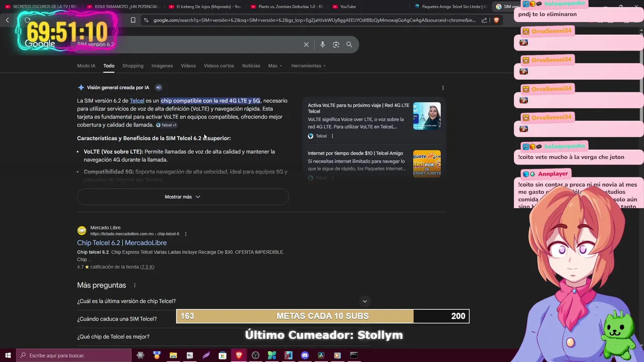Viewport: 644px width, 362px height.
Task: Open the Internet ilimitado card thumbnail
Action: click(x=427, y=163)
